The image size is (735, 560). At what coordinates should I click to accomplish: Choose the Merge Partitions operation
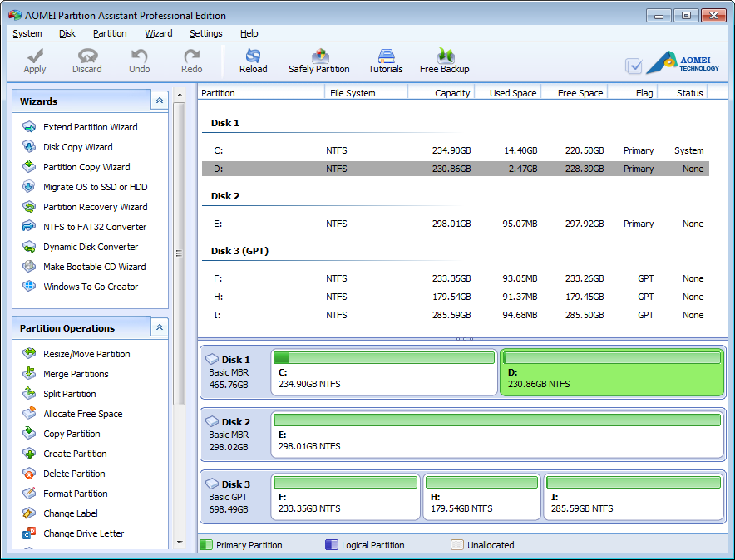[x=76, y=374]
